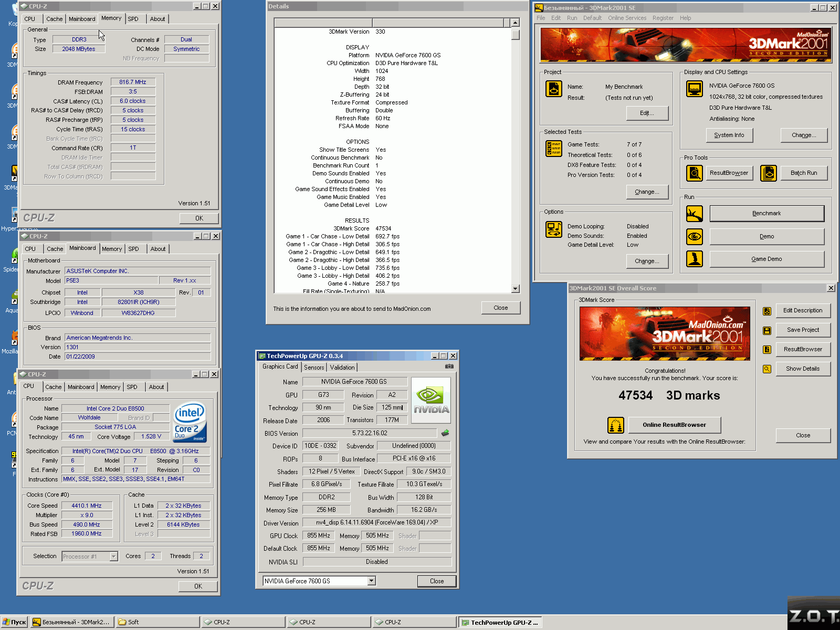Screen dimensions: 840x630
Task: Click the project edit icon beside Name
Action: point(553,89)
